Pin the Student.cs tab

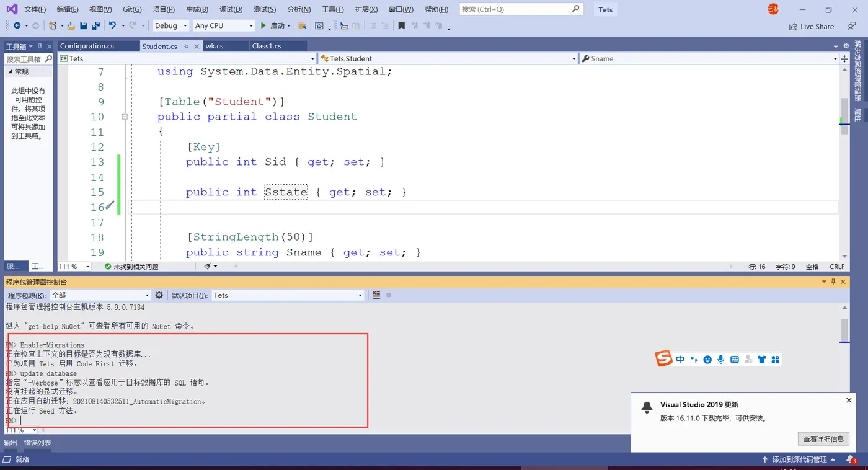tap(187, 46)
